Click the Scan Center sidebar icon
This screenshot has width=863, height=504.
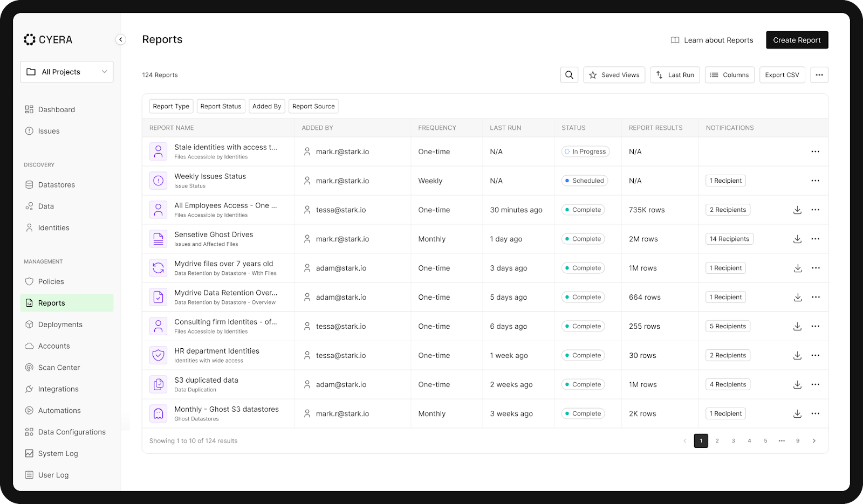tap(30, 367)
